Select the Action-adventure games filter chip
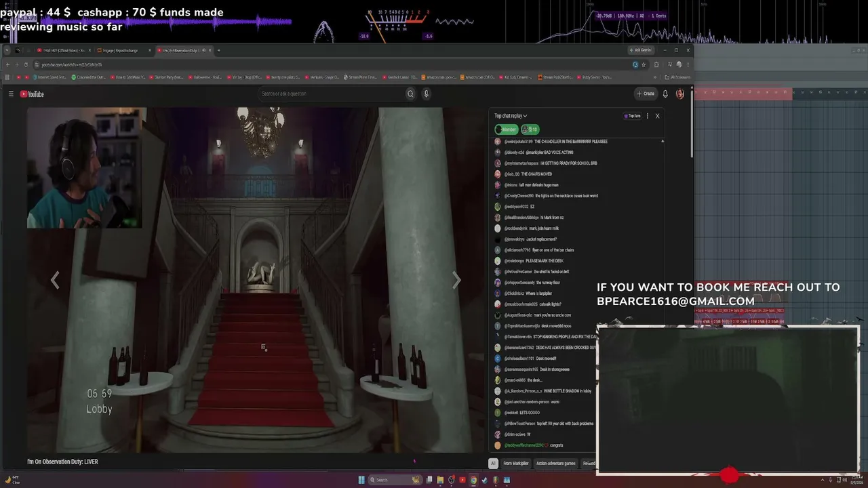Image resolution: width=868 pixels, height=488 pixels. tap(555, 464)
